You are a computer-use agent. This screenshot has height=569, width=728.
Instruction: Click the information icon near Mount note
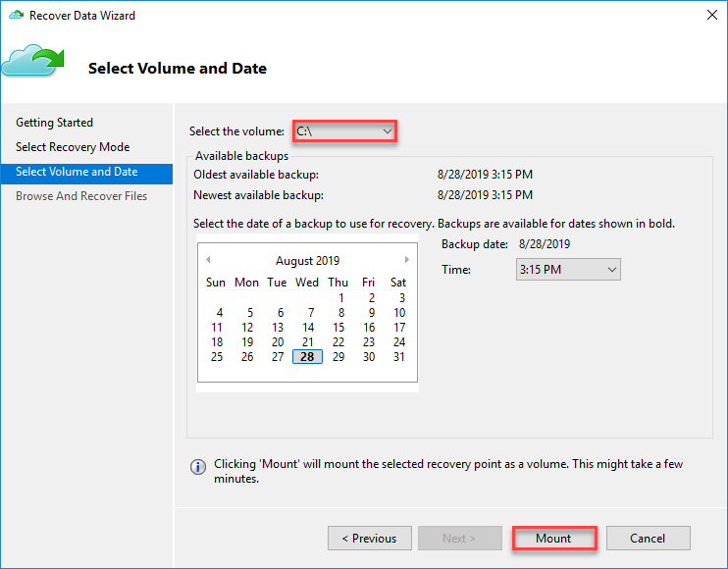[198, 467]
